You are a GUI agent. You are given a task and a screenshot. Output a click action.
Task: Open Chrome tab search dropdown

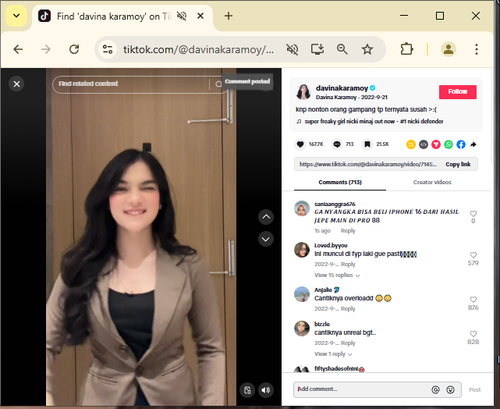tap(16, 16)
